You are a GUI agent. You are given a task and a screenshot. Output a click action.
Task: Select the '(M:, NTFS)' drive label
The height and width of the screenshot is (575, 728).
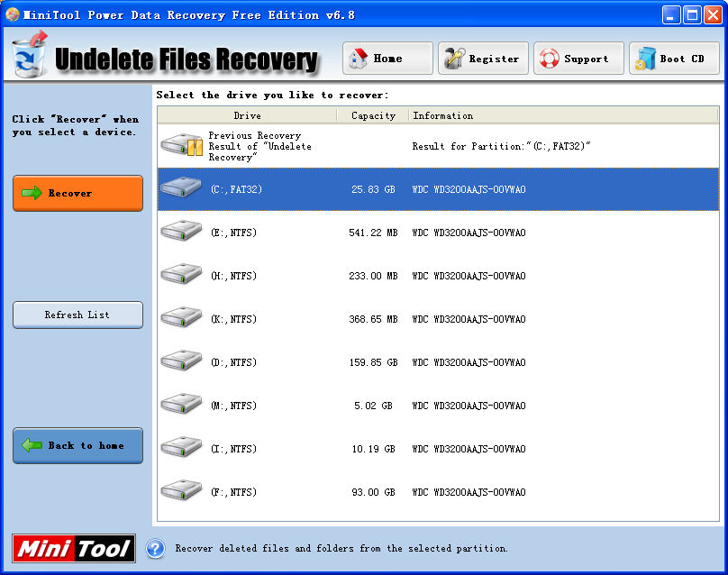[x=233, y=405]
